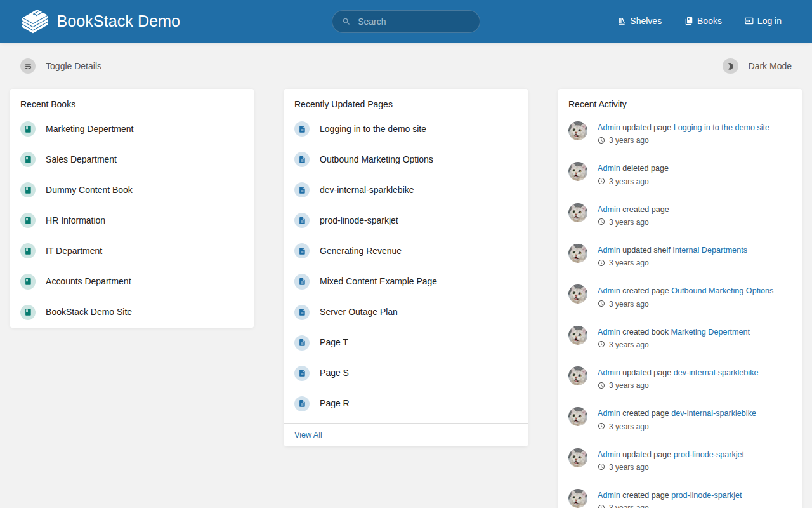Click the page icon next to Page T
The width and height of the screenshot is (812, 508).
click(301, 342)
